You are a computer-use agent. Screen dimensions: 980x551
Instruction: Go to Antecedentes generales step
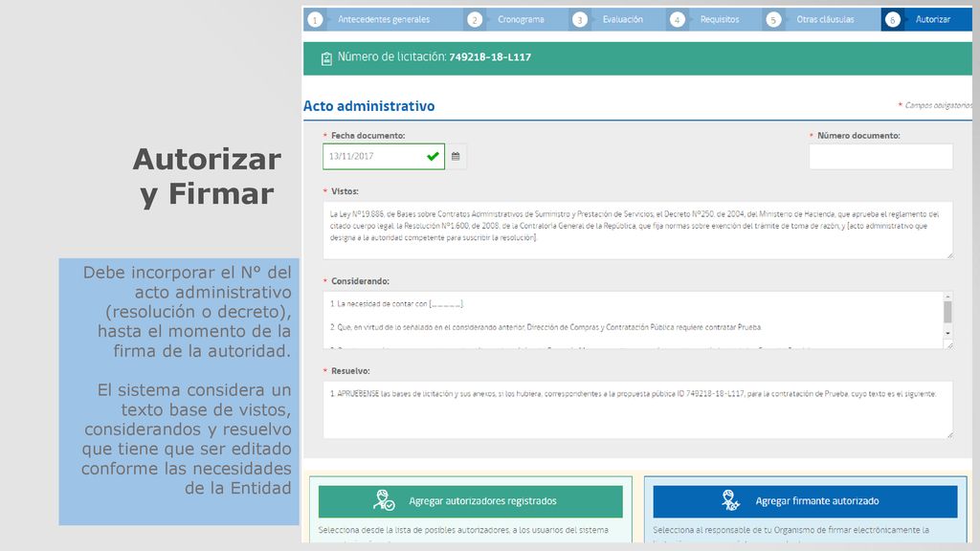(x=384, y=19)
